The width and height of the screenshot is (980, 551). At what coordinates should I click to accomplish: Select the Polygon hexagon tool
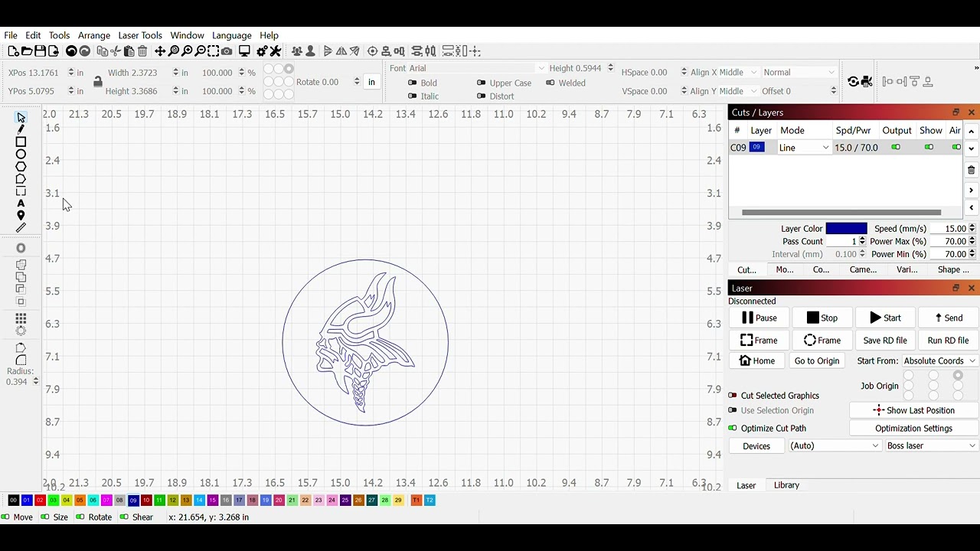(x=21, y=166)
